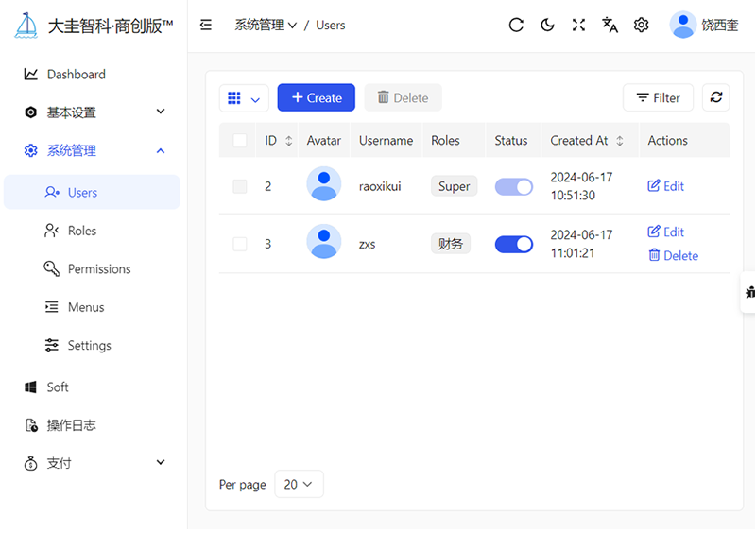Toggle status switch for user raoxikui
This screenshot has width=756, height=533.
[514, 187]
